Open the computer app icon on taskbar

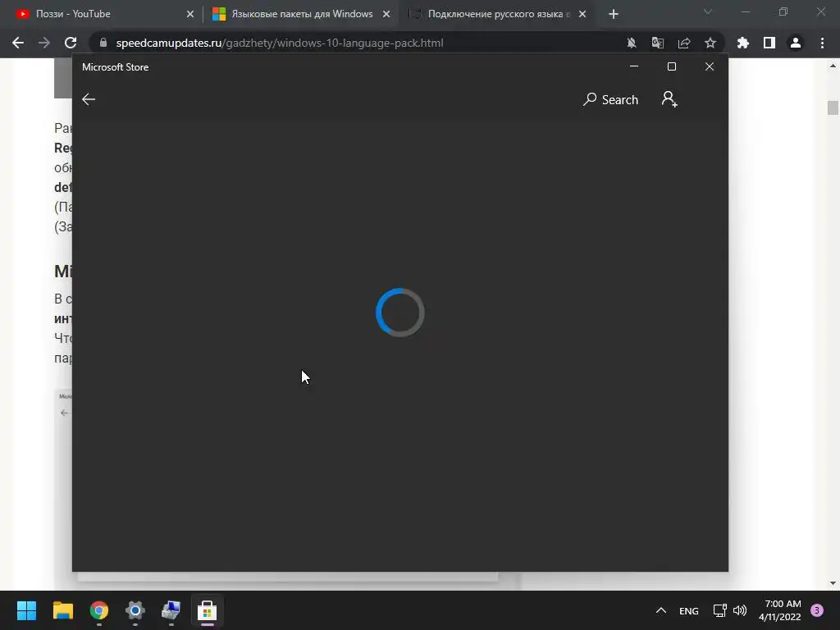[x=171, y=610]
